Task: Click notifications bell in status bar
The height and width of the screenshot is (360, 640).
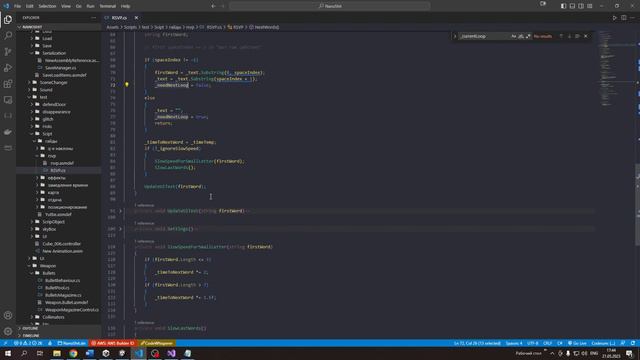Action: 633,343
